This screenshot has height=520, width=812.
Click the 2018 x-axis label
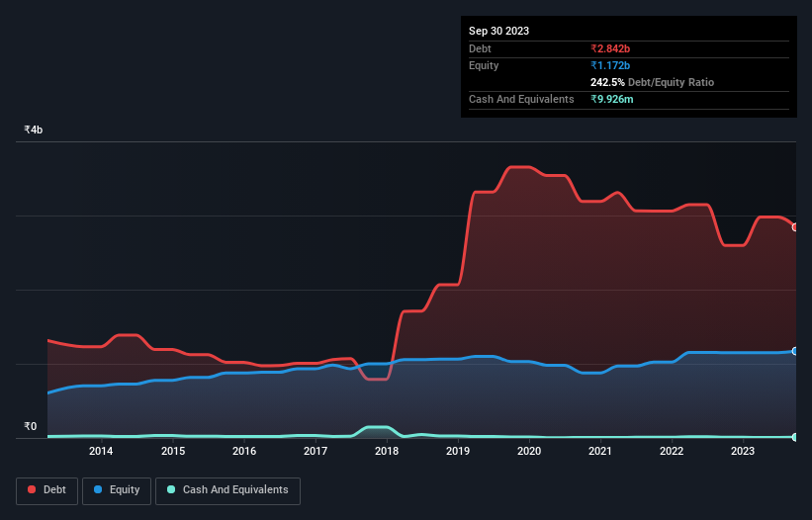tap(387, 451)
